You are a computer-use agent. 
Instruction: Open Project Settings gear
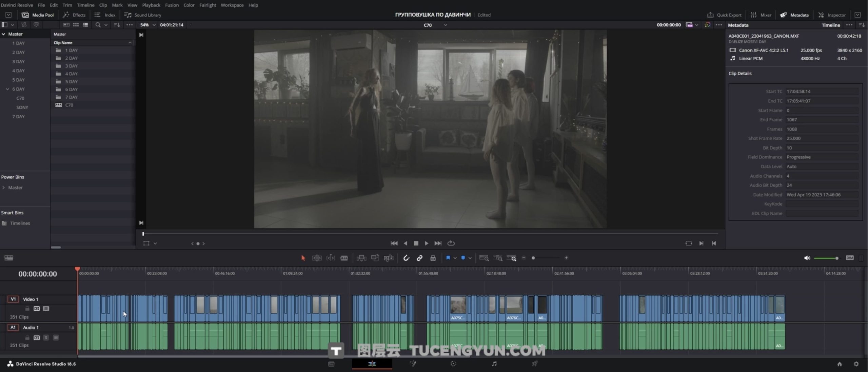[856, 364]
